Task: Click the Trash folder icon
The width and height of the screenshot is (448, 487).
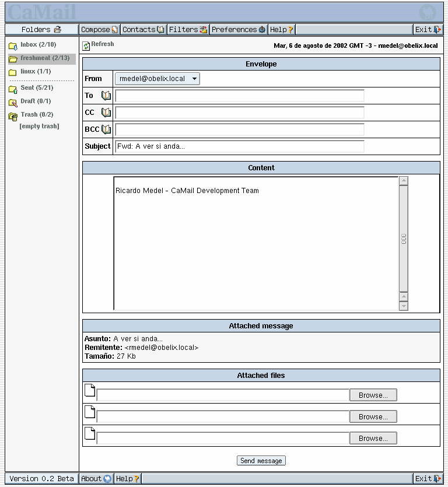Action: 13,116
